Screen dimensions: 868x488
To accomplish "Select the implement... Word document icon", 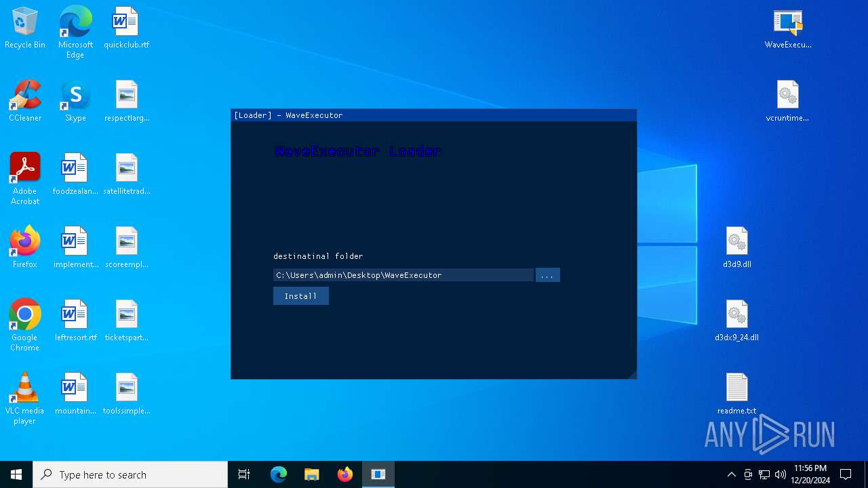I will click(75, 248).
